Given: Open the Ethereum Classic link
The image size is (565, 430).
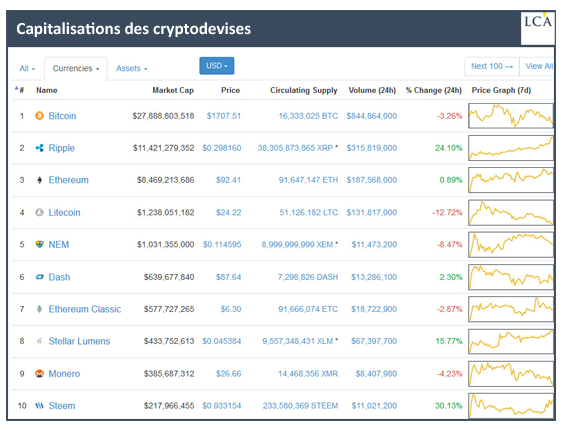Looking at the screenshot, I should pyautogui.click(x=85, y=309).
